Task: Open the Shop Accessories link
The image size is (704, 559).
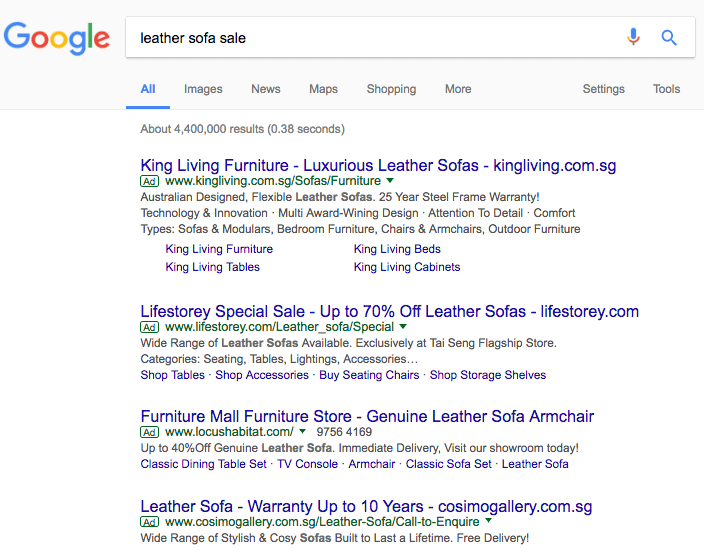Action: coord(262,375)
